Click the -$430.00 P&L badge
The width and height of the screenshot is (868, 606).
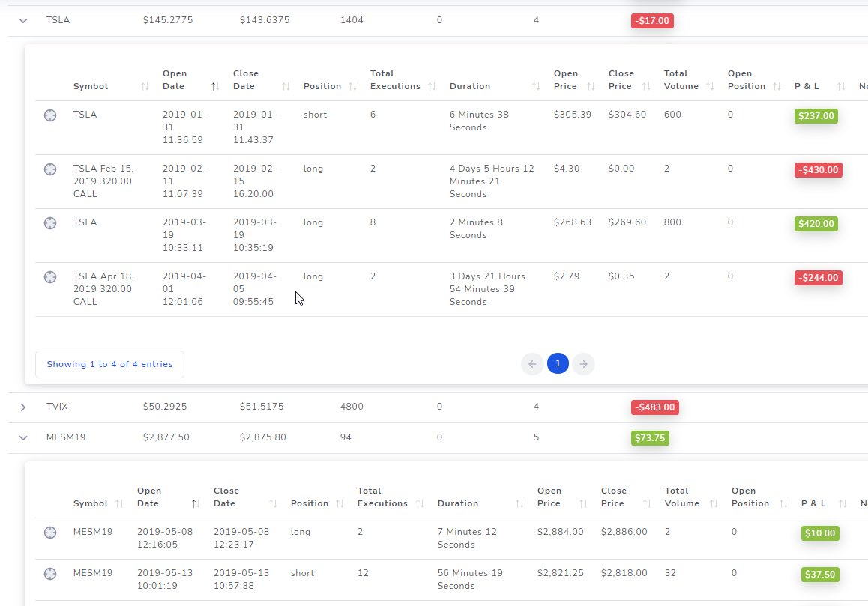[819, 170]
